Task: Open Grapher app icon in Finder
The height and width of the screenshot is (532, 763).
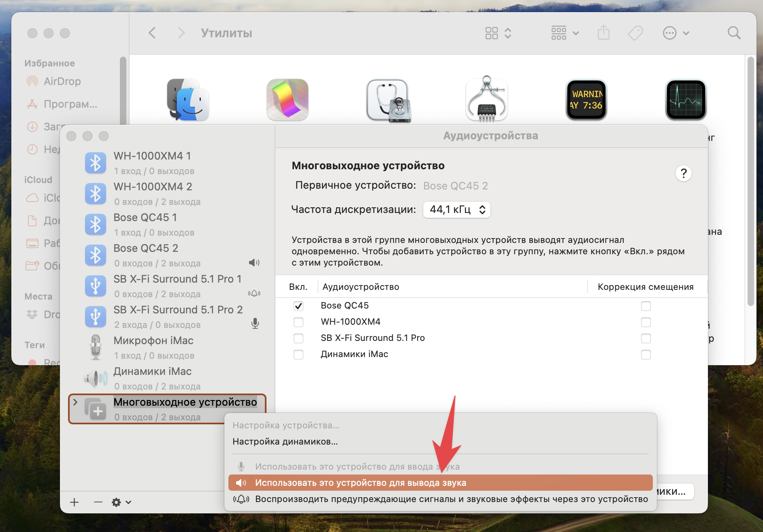Action: pyautogui.click(x=288, y=100)
